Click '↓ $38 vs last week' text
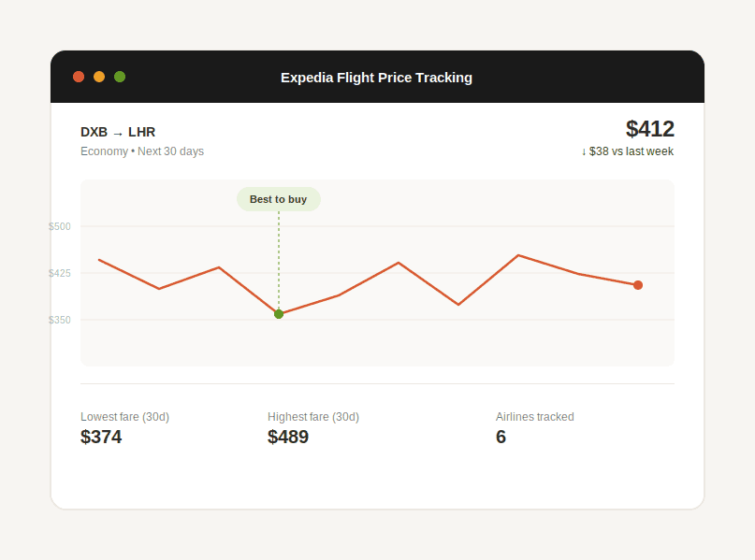The image size is (755, 560). click(x=628, y=151)
